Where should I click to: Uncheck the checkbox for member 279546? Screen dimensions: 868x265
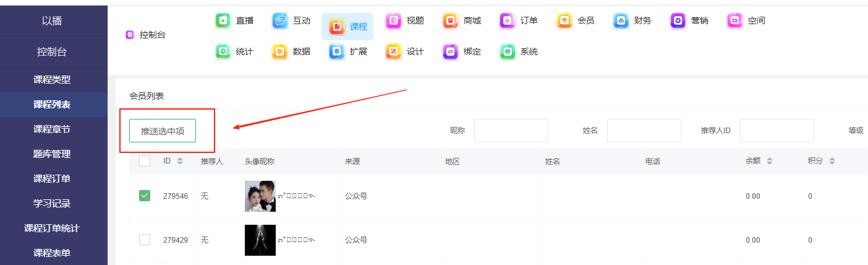(x=145, y=196)
